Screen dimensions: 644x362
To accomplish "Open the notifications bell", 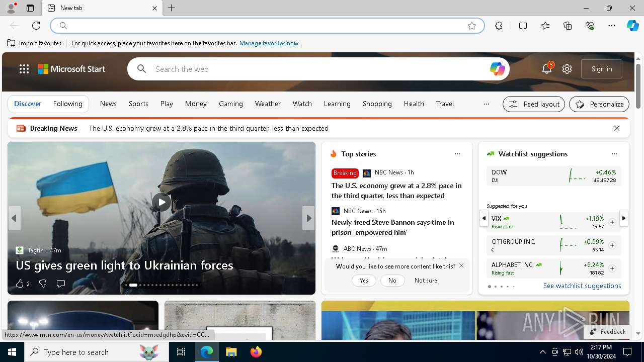I will [547, 69].
